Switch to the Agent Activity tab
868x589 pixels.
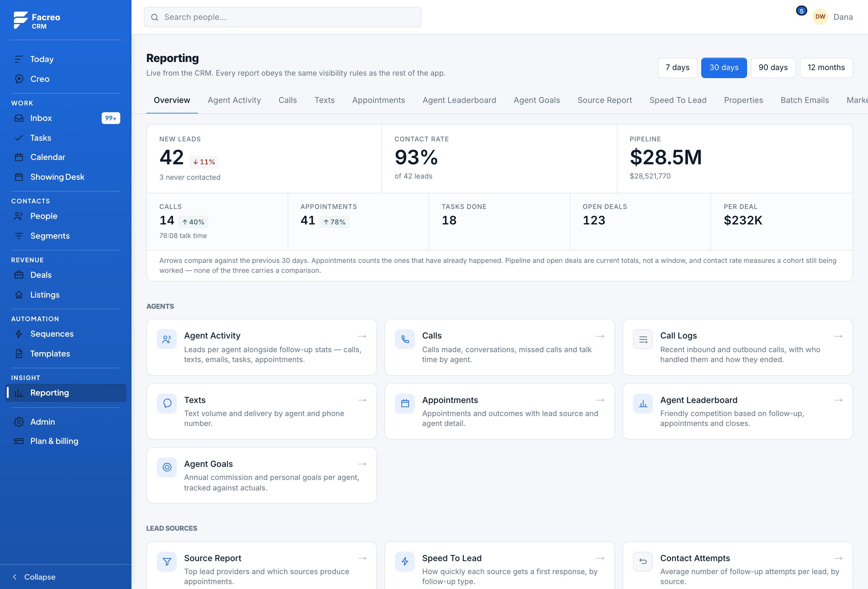click(x=234, y=100)
